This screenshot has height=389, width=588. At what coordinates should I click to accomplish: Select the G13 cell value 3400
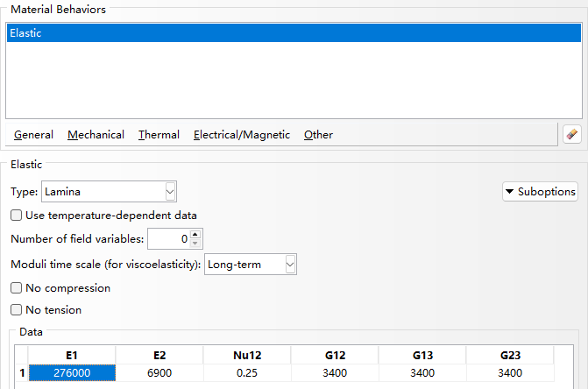pyautogui.click(x=422, y=373)
